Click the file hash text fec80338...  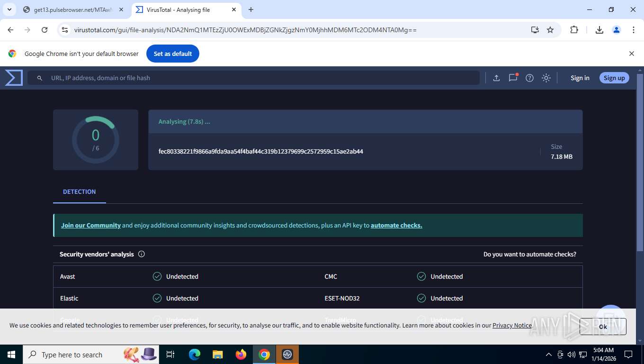point(260,152)
